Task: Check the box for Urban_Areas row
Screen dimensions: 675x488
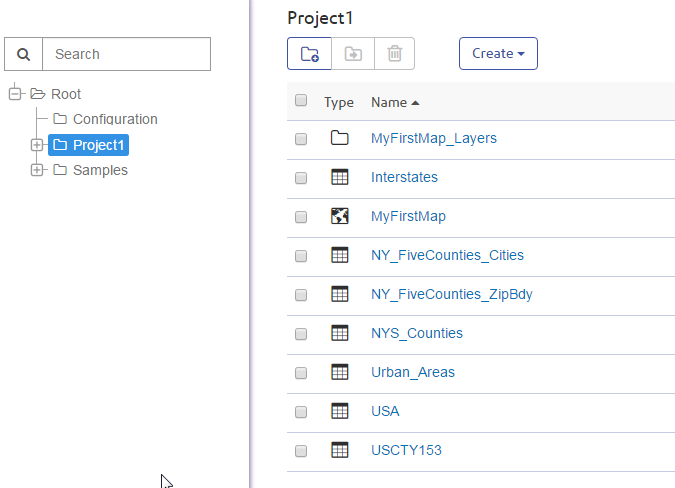Action: (x=301, y=373)
